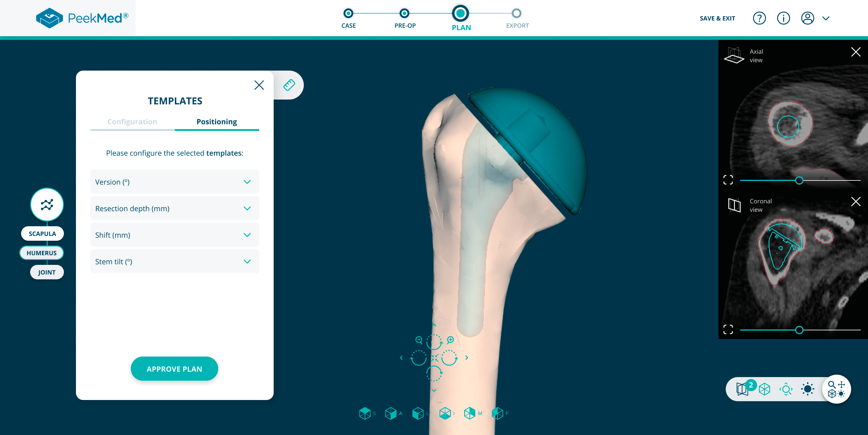The height and width of the screenshot is (435, 868).
Task: Click the help question mark icon
Action: [759, 18]
